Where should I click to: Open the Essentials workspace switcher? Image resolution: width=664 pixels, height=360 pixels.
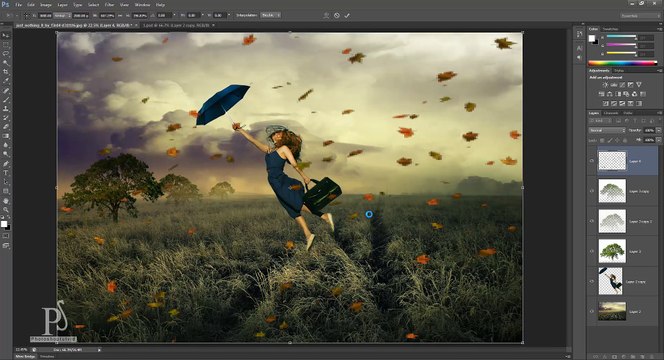click(x=639, y=16)
